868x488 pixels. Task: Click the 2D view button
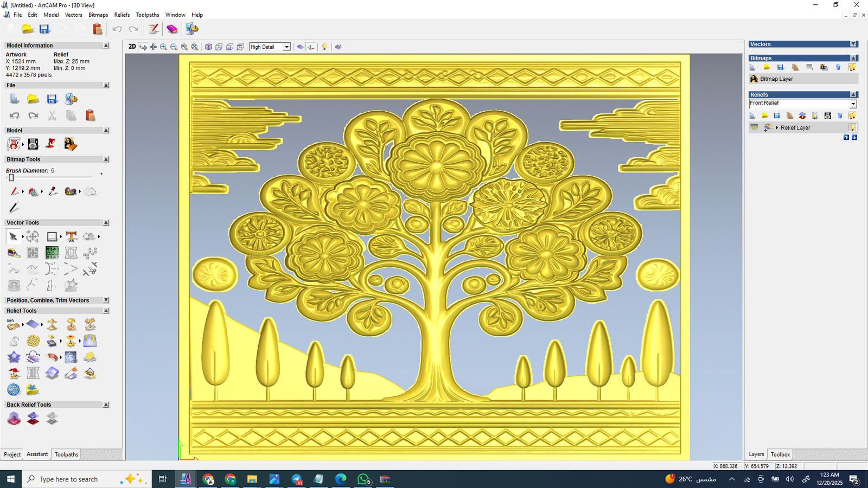132,47
